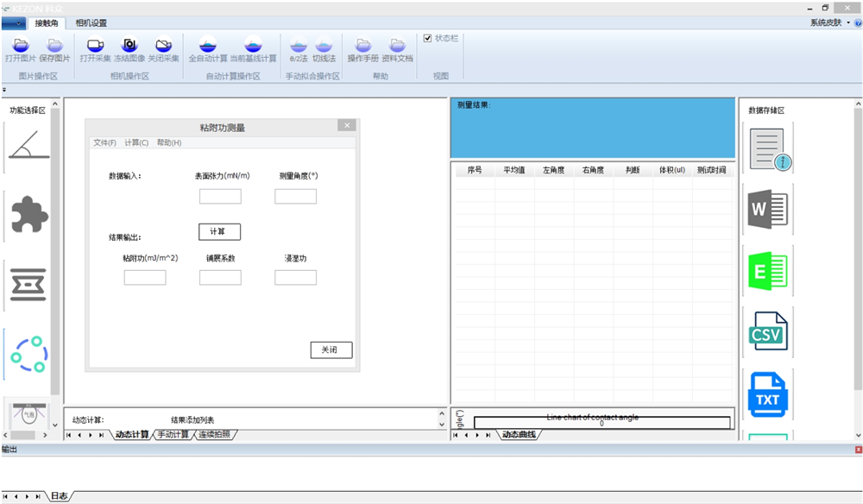Click 当前基线计算 baseline calculation icon
863x504 pixels.
(253, 50)
